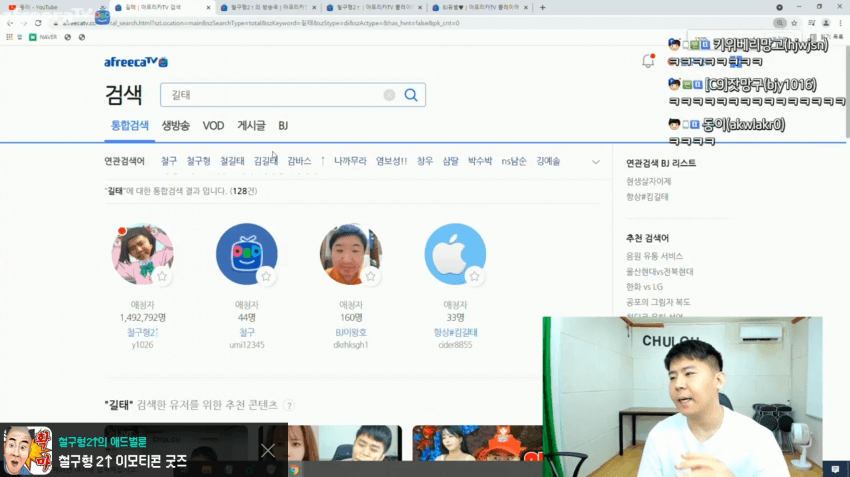
Task: Select related keyword ns남순
Action: click(514, 161)
